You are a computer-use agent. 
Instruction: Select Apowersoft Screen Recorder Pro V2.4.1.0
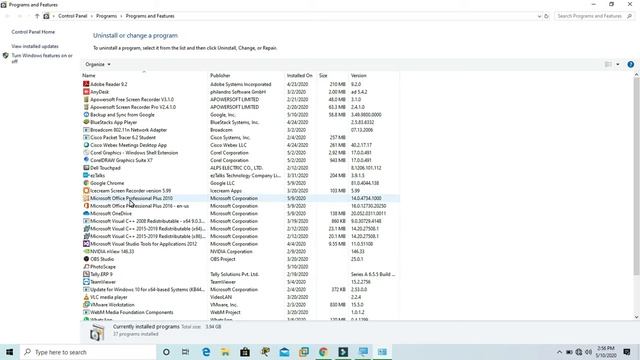tap(240, 107)
